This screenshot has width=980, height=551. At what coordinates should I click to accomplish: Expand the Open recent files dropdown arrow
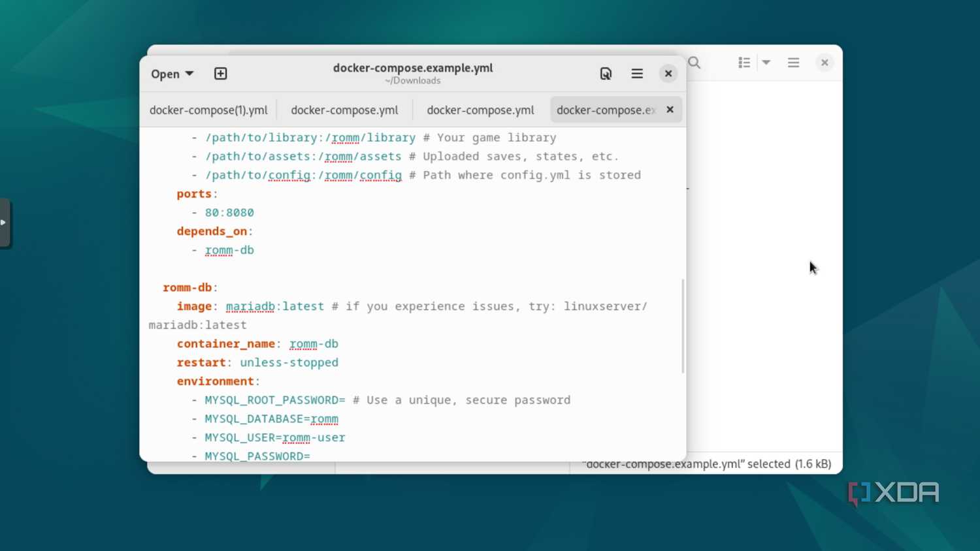point(189,74)
